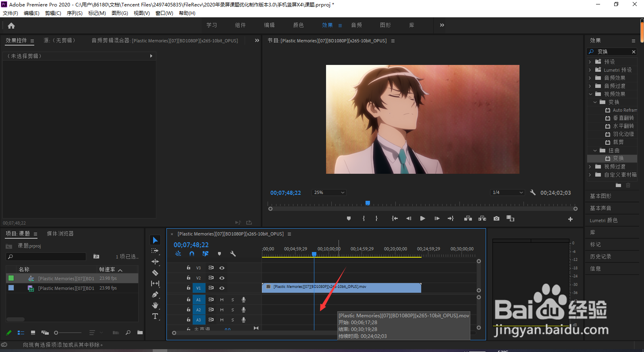Select the Ripple Edit tool

155,262
